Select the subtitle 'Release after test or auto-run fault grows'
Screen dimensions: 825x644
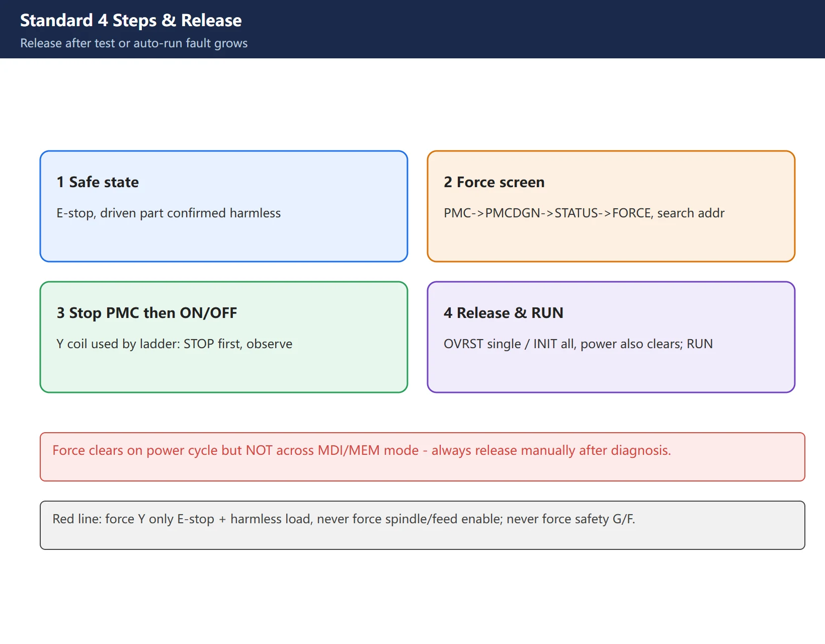[x=134, y=43]
